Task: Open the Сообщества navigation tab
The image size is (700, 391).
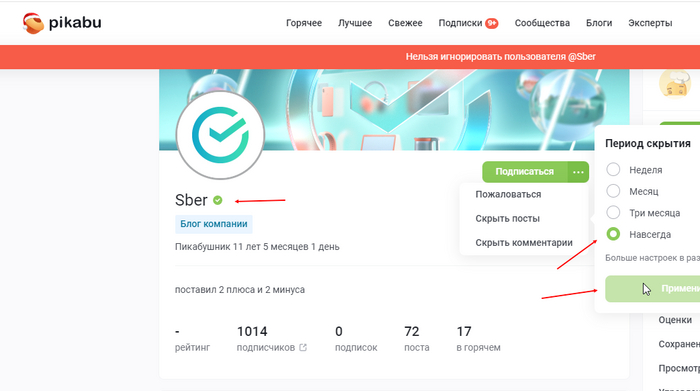Action: point(542,23)
